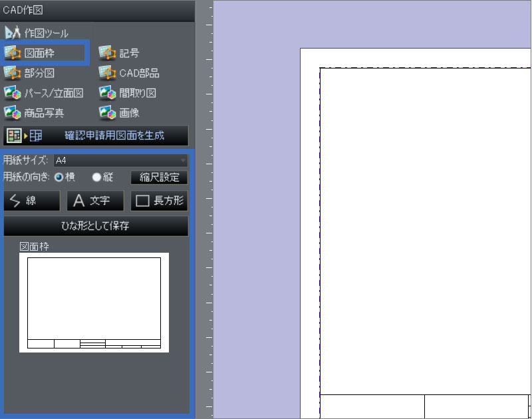Screen dimensions: 532x419
Task: Activate the 長方形 rectangle tool button
Action: click(158, 200)
